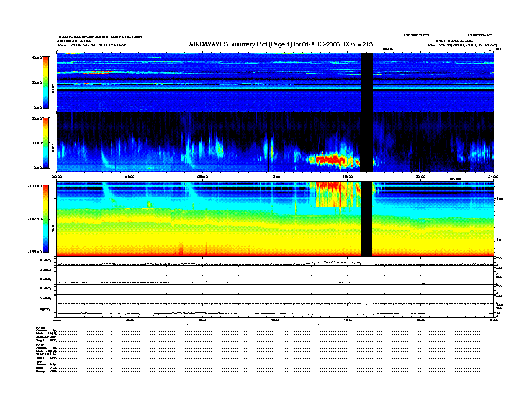Click the 16:00 tick label under RAD1
532x411 pixels.
[x=348, y=177]
